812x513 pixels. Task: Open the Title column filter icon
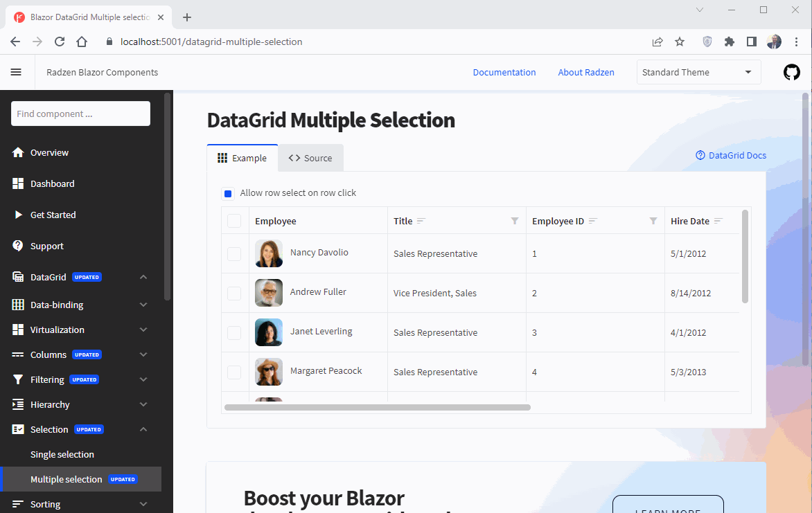click(515, 221)
